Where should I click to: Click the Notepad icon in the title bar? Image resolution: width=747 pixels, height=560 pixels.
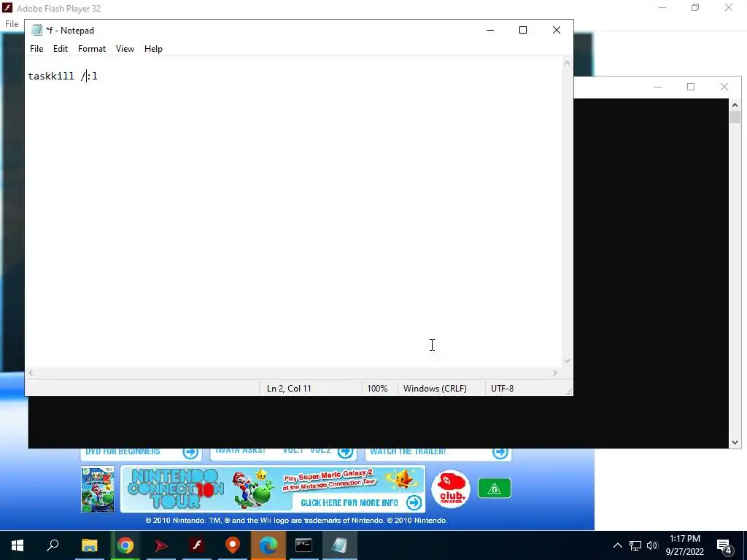(36, 30)
